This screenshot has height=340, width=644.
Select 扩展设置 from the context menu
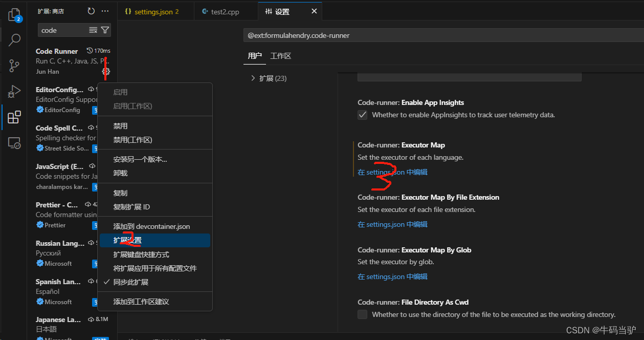coord(127,240)
